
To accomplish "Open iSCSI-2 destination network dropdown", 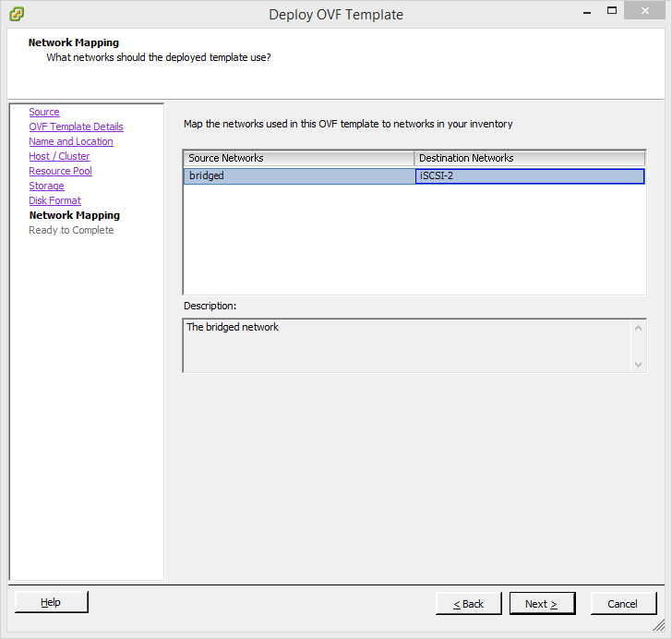I will pyautogui.click(x=529, y=175).
